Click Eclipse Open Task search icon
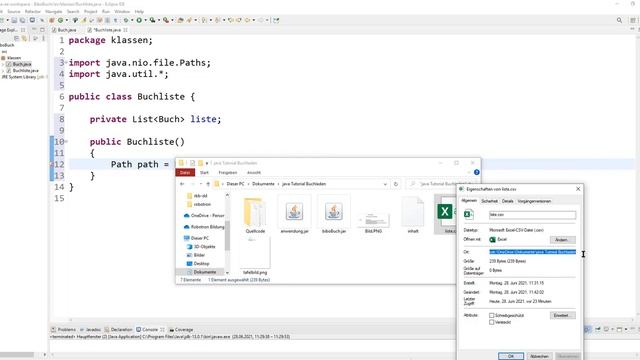 coord(189,20)
